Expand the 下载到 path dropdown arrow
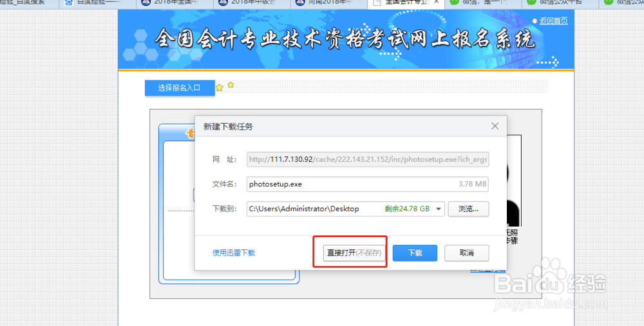The width and height of the screenshot is (644, 326). [438, 209]
